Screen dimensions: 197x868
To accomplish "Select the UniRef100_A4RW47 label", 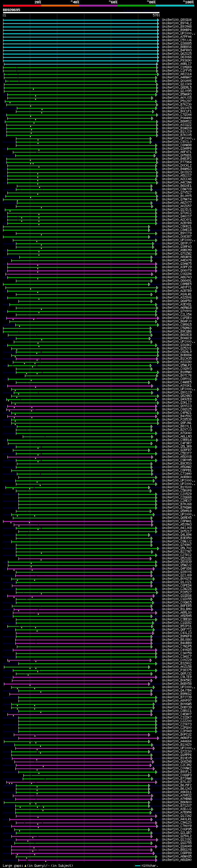I will [176, 78].
